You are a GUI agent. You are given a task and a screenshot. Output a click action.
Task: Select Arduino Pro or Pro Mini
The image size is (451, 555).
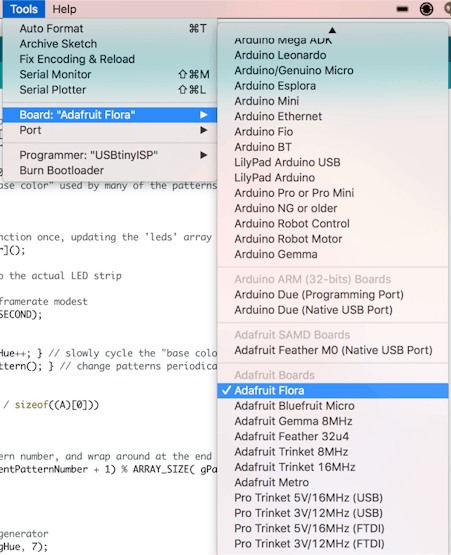tap(333, 193)
